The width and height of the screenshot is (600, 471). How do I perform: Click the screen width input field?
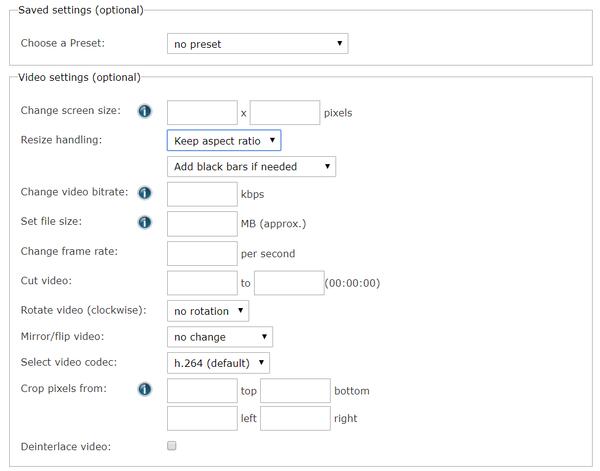pos(202,113)
